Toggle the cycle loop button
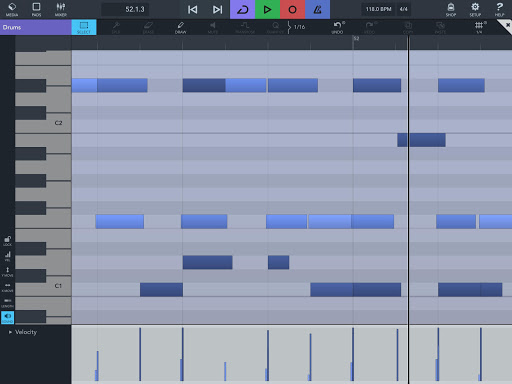This screenshot has width=512, height=384. coord(242,9)
